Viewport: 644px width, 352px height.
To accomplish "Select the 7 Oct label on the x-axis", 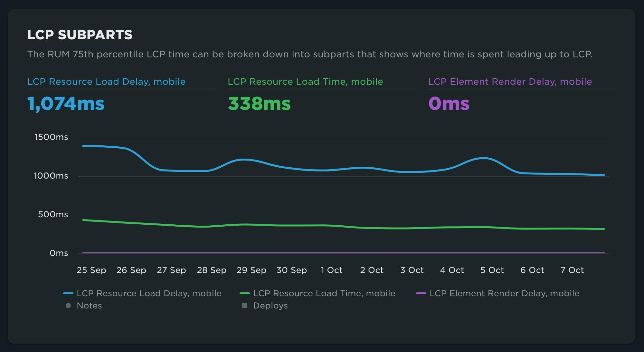I will click(572, 270).
